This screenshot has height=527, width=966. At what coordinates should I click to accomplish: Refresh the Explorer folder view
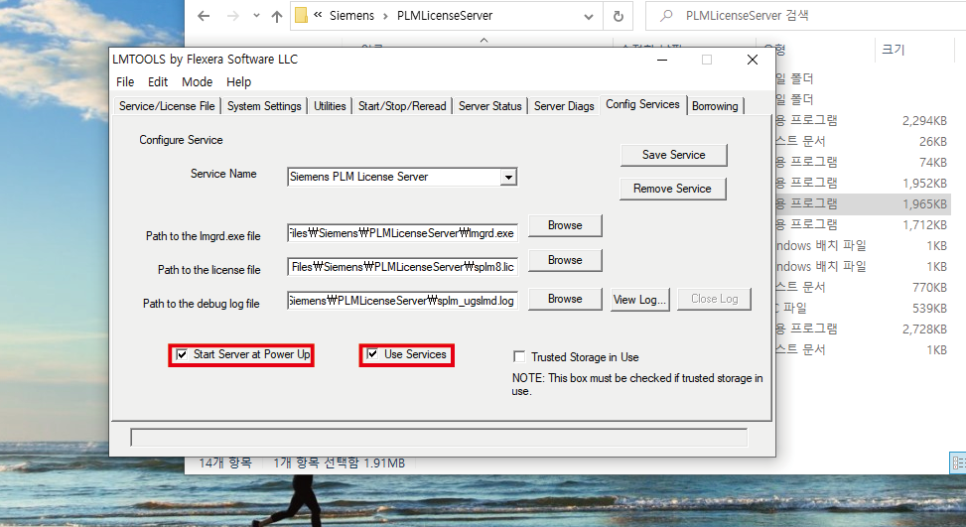click(x=619, y=17)
